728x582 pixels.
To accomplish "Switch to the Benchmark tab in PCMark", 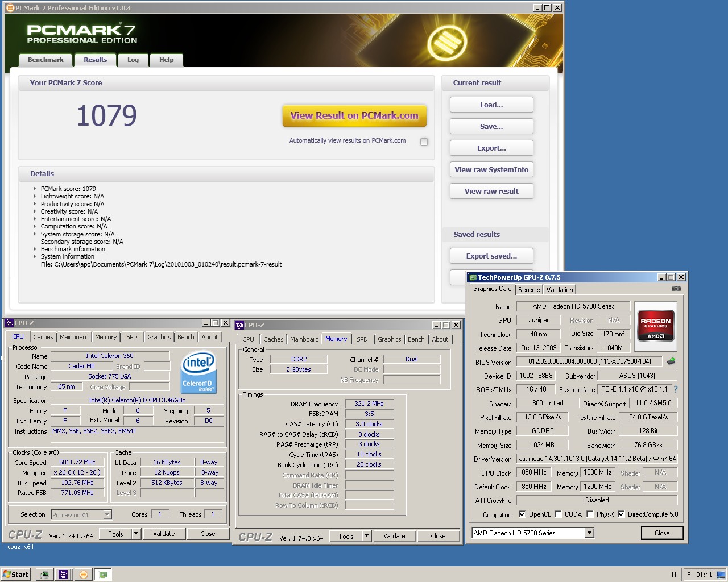I will pyautogui.click(x=45, y=60).
